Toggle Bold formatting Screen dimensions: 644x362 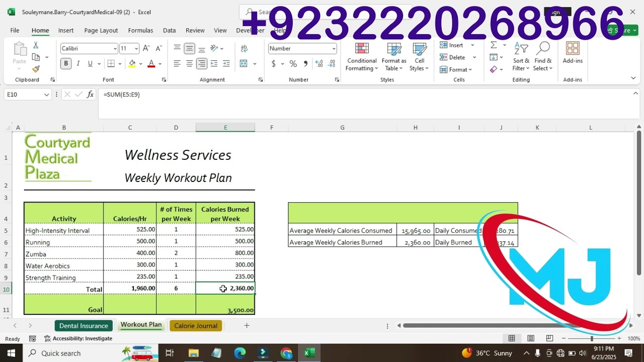point(66,64)
